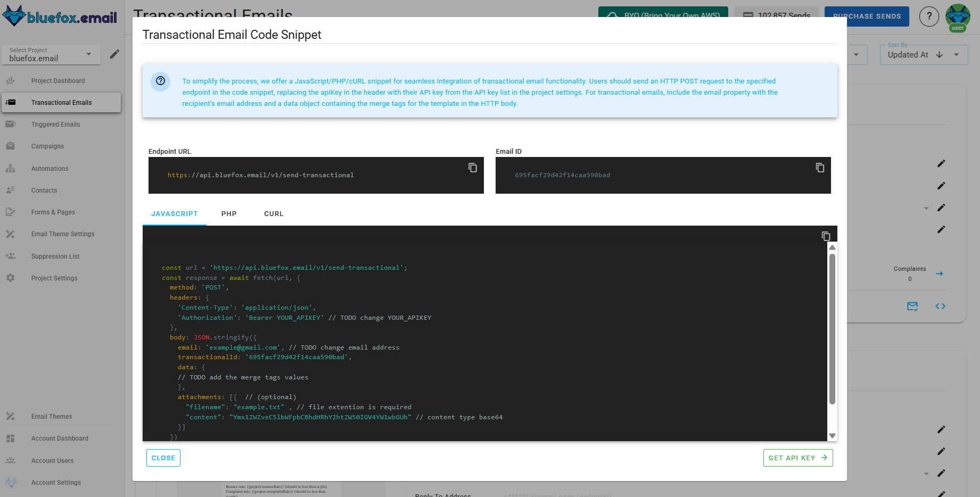
Task: Copy the Email ID using its copy icon
Action: 819,167
